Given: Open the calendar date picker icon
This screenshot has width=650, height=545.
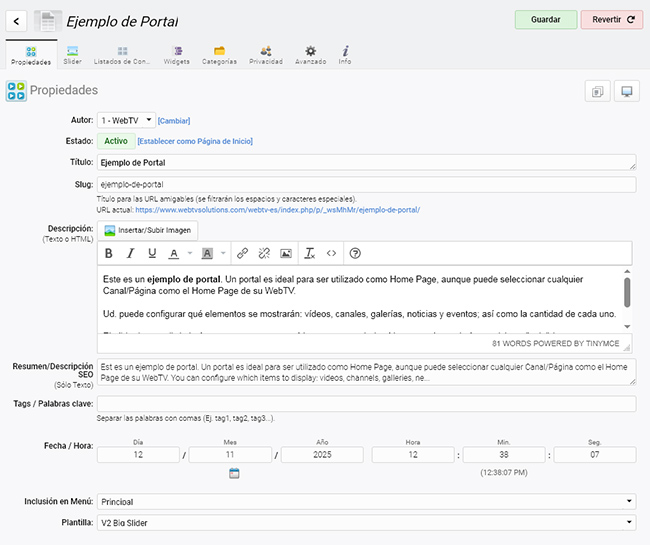Looking at the screenshot, I should (x=234, y=473).
